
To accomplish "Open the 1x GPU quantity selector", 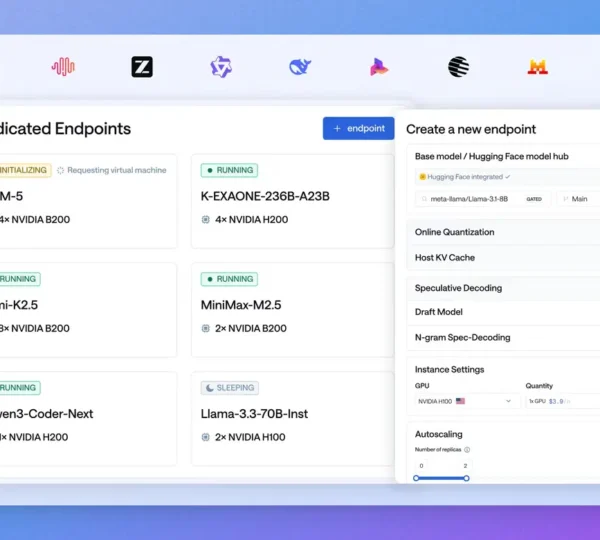I will (562, 401).
